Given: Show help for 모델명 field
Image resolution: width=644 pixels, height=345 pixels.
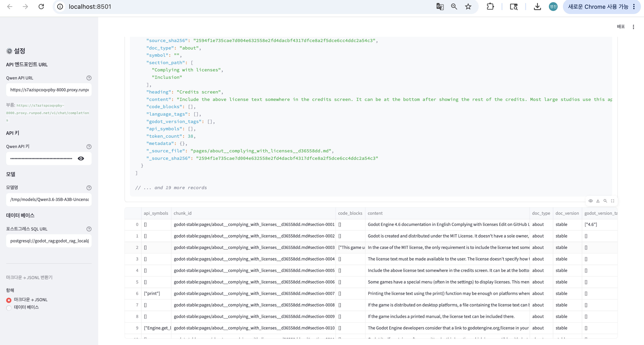Looking at the screenshot, I should 89,188.
